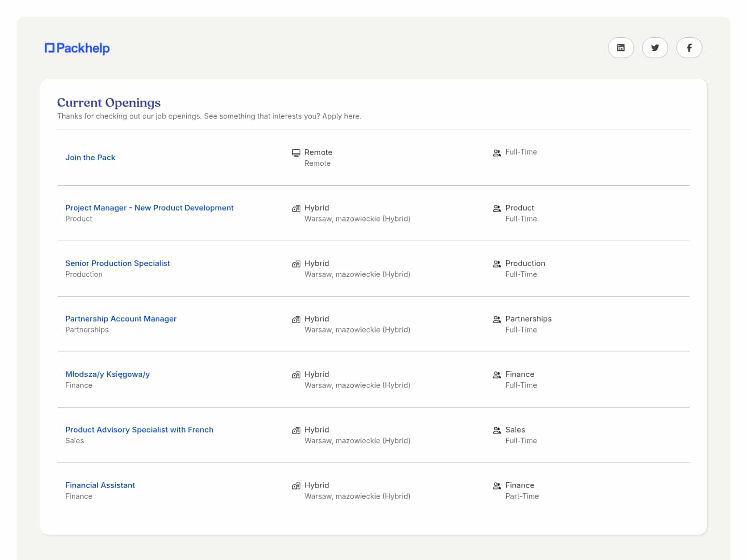Image resolution: width=747 pixels, height=560 pixels.
Task: Click the Twitter bird icon
Action: point(655,48)
